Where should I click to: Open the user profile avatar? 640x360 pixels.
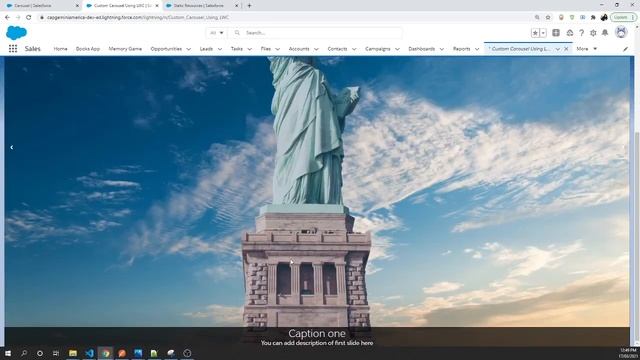tap(621, 32)
